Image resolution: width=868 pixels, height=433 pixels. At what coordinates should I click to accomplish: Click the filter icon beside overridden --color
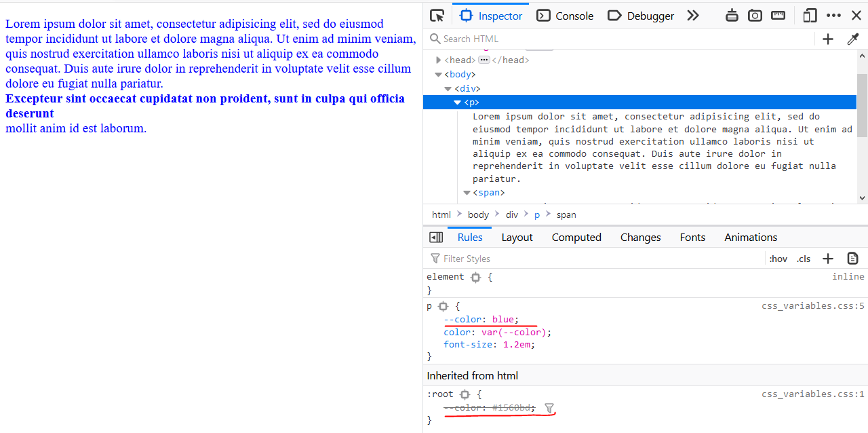coord(549,408)
